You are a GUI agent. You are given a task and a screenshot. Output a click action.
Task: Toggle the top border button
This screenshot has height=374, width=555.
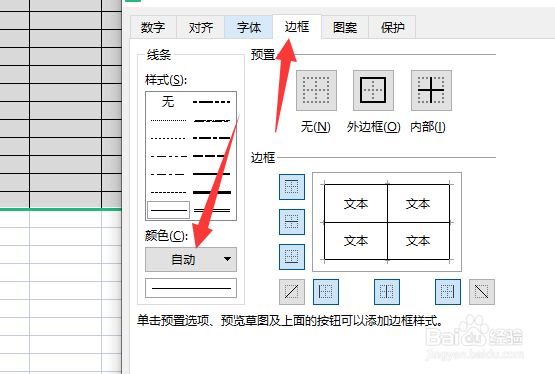(292, 187)
